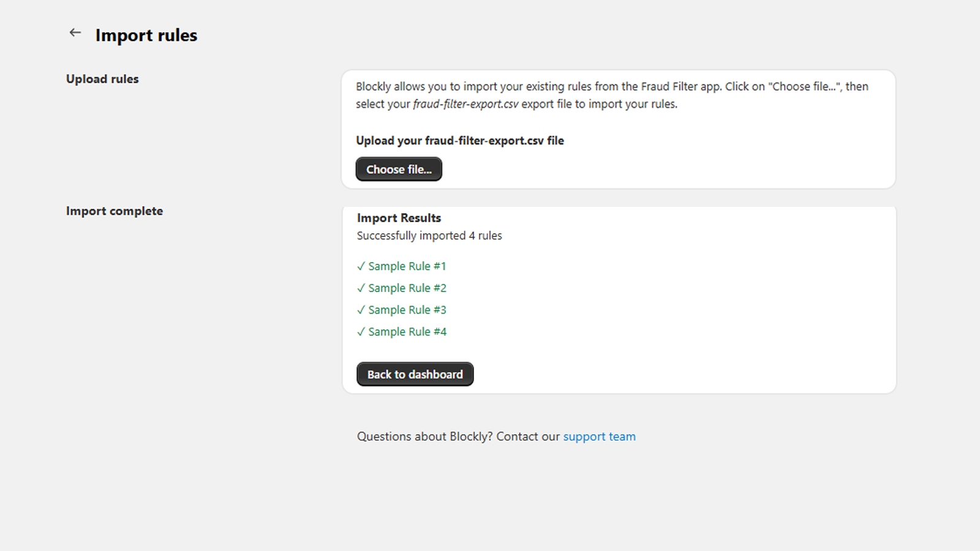Click the Successfully imported 4 rules message
980x551 pixels.
(429, 236)
